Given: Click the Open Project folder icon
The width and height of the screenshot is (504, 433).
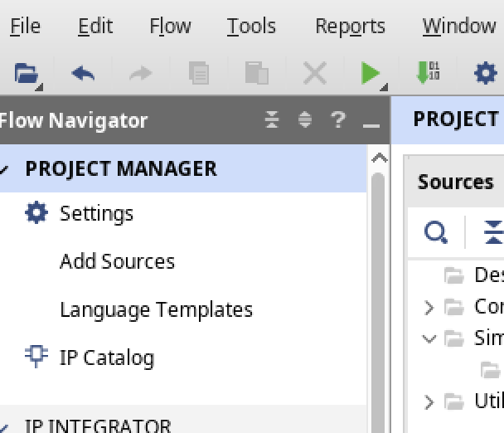Looking at the screenshot, I should point(27,74).
